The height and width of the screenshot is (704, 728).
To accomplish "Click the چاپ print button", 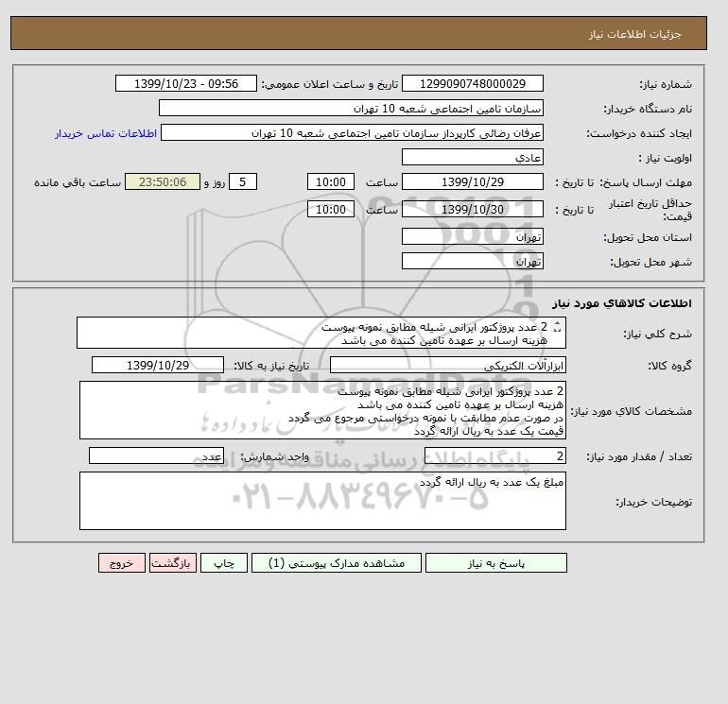I will [x=224, y=563].
